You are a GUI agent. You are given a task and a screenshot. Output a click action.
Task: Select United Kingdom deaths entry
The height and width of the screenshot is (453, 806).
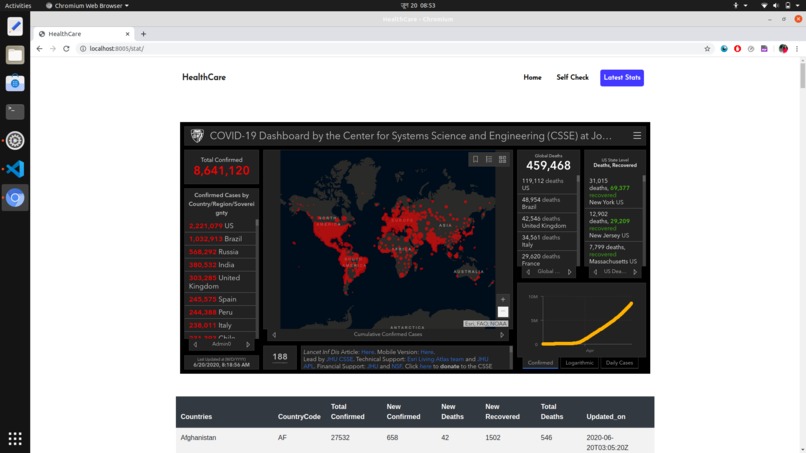click(x=548, y=222)
